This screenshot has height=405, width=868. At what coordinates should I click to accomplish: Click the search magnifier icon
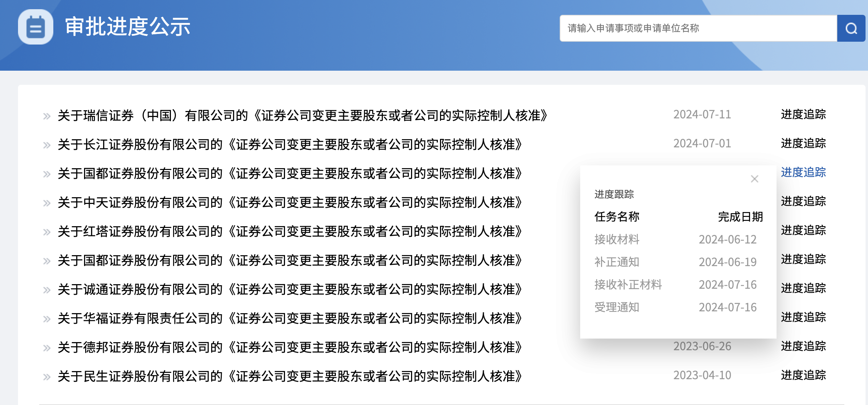(851, 29)
